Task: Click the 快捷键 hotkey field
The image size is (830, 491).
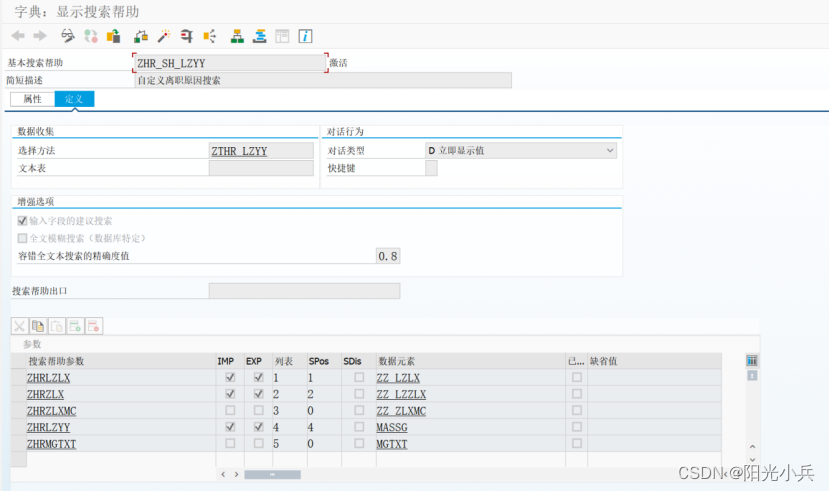Action: [431, 168]
